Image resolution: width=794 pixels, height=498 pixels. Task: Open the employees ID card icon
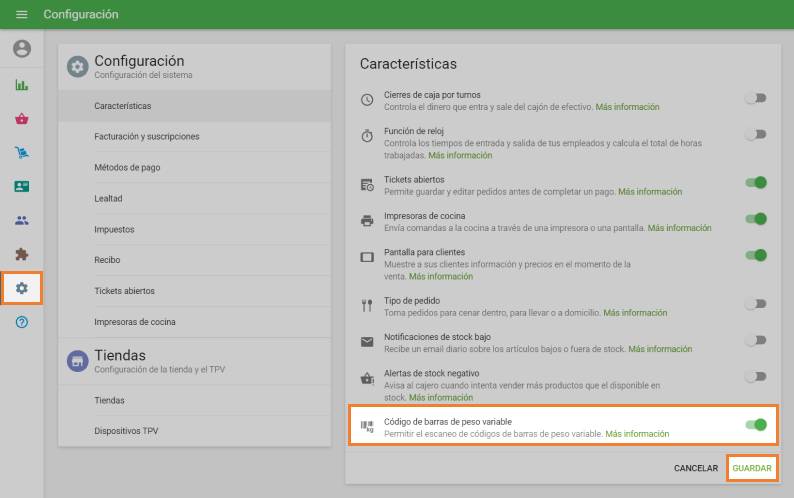tap(22, 187)
